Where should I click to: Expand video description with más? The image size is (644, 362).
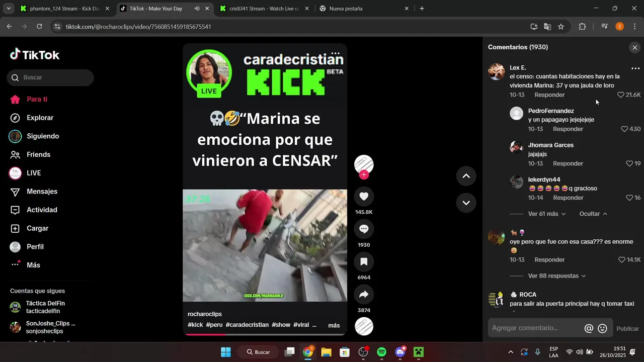coord(334,325)
